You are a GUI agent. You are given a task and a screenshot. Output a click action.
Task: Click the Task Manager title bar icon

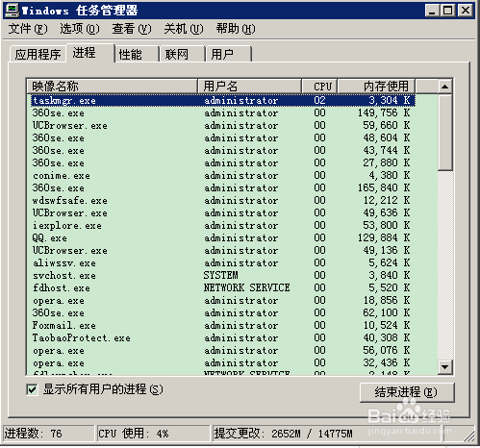click(12, 11)
